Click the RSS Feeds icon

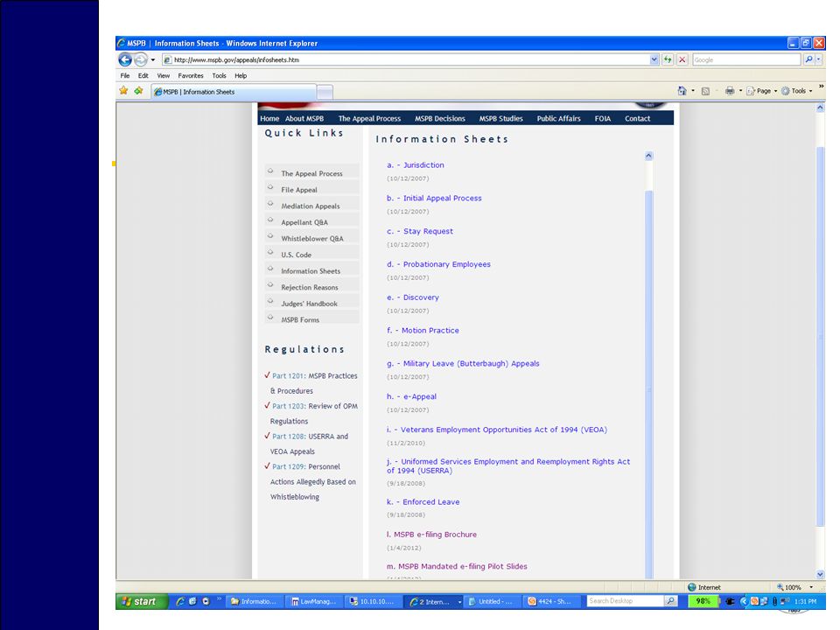click(705, 91)
